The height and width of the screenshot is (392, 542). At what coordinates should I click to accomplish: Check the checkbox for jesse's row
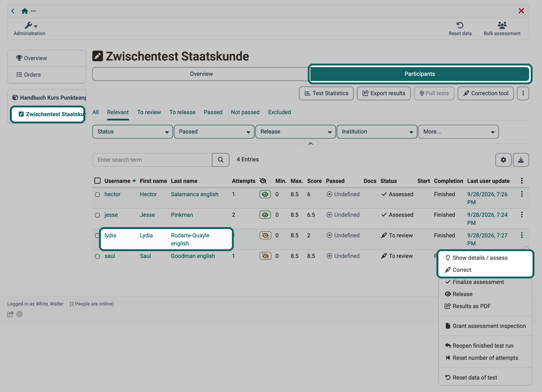pyautogui.click(x=98, y=215)
